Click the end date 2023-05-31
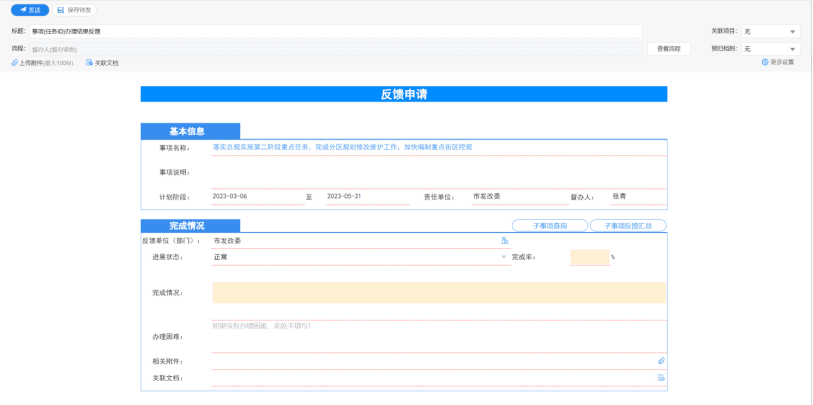Screen dimensions: 813x405 pos(344,197)
